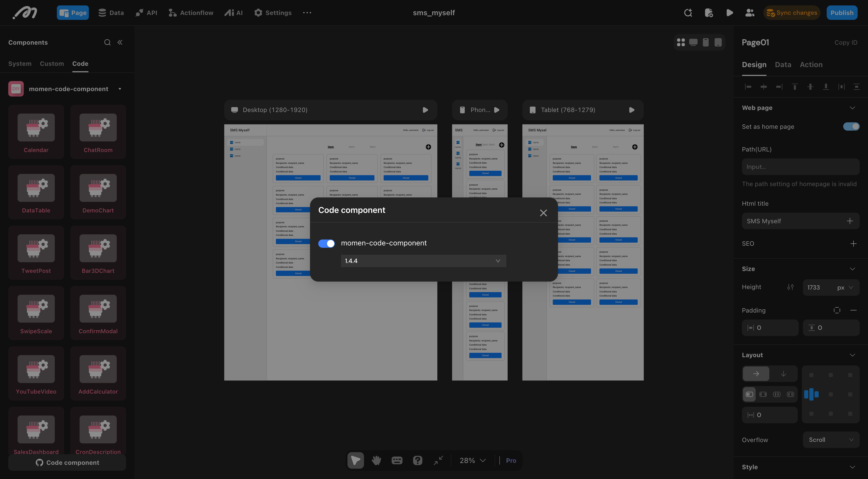Click the Code component GitHub button
Image resolution: width=868 pixels, height=479 pixels.
point(67,462)
